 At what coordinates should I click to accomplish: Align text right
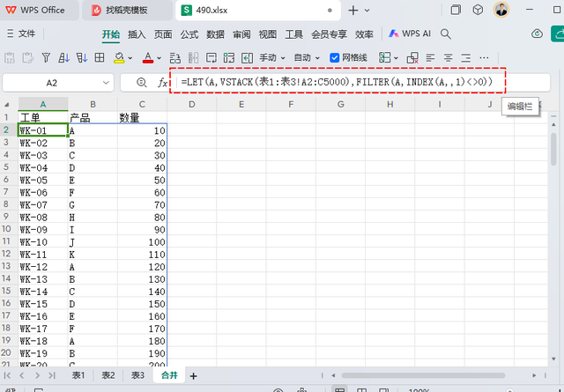(466, 57)
